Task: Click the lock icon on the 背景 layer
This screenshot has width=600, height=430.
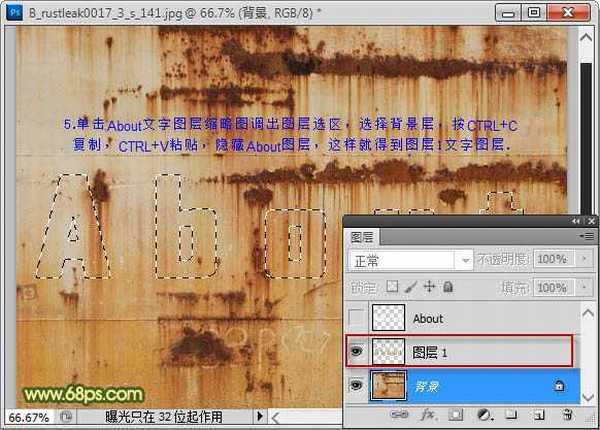Action: 559,386
